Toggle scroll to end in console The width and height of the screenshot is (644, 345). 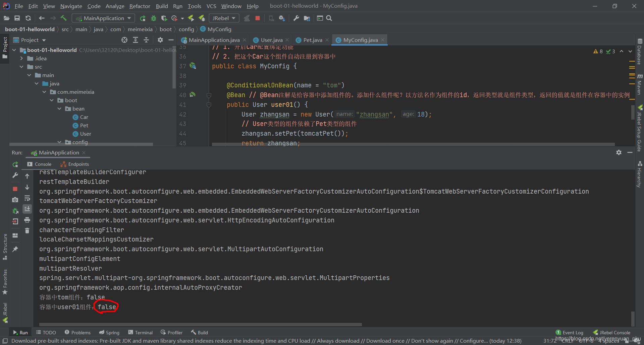point(27,209)
